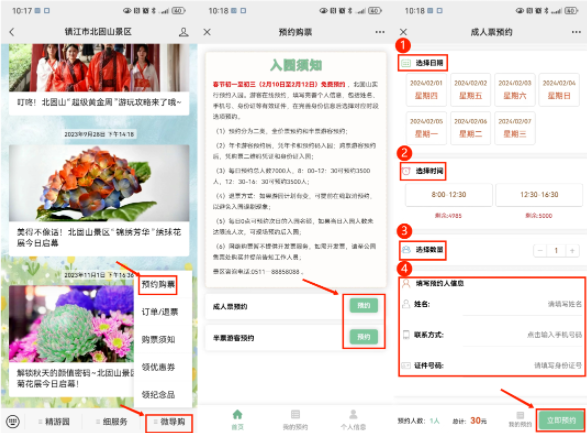Expand the 微导购 bottom menu

[x=169, y=422]
